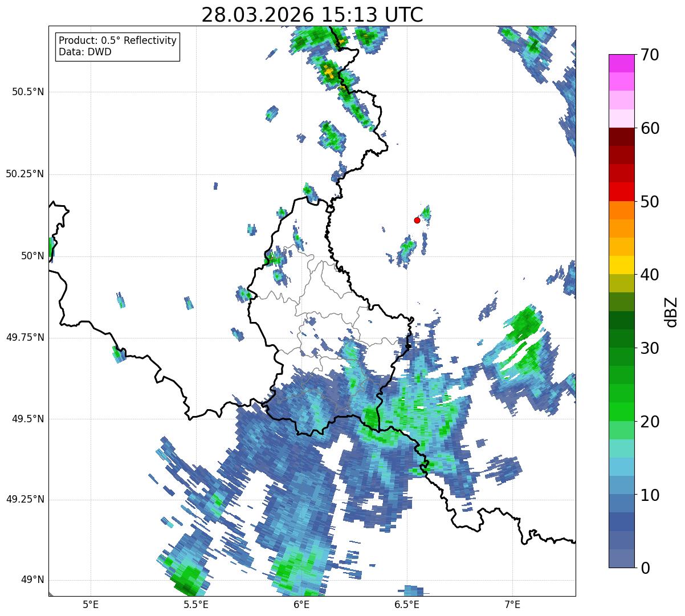Image resolution: width=685 pixels, height=616 pixels.
Task: Click the Product 0.5° Reflectivity info box
Action: coord(117,47)
